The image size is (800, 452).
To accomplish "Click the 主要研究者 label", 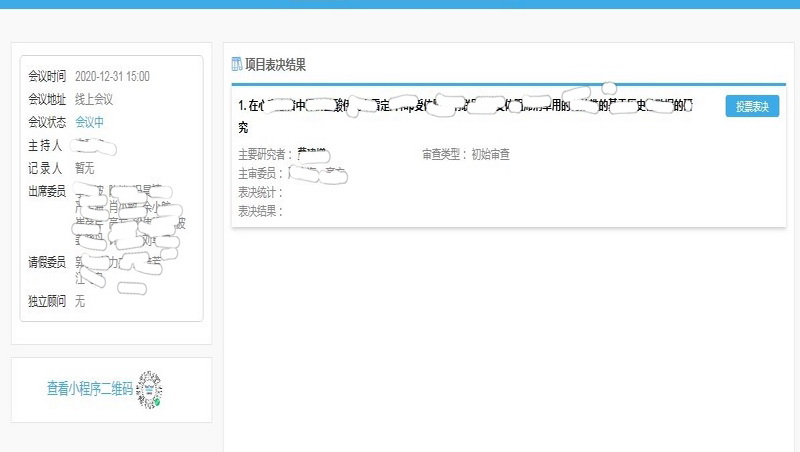I will 265,154.
